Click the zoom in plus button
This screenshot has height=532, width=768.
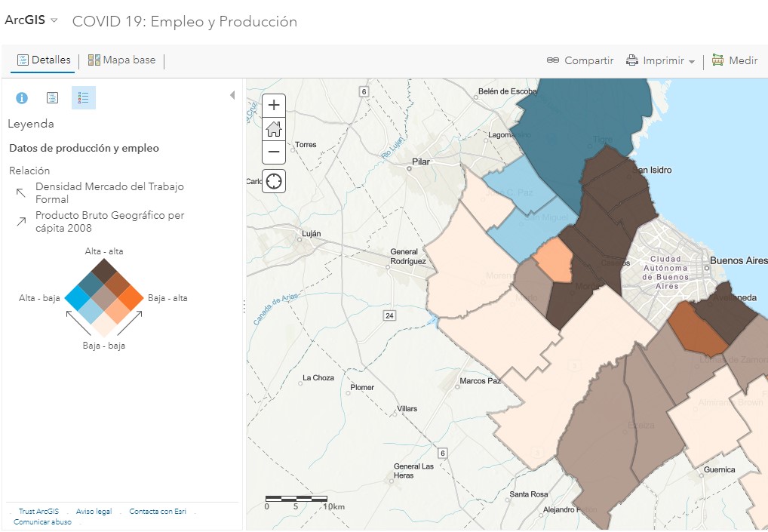pos(274,105)
